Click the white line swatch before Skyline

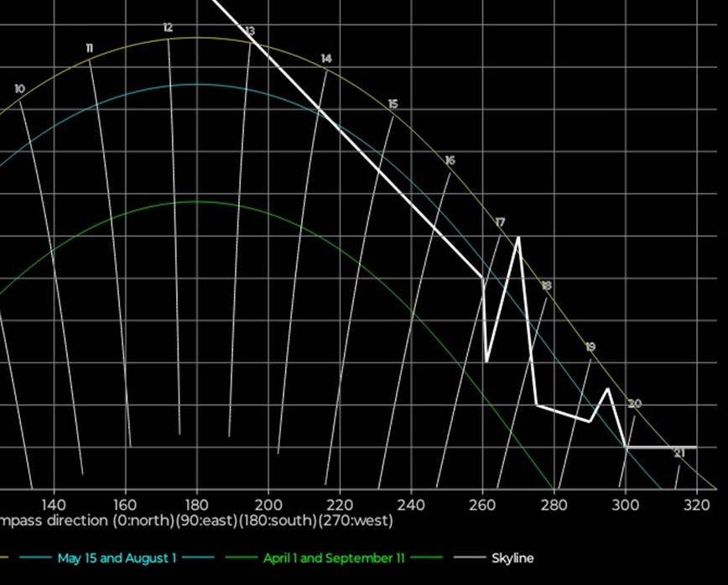tap(469, 558)
